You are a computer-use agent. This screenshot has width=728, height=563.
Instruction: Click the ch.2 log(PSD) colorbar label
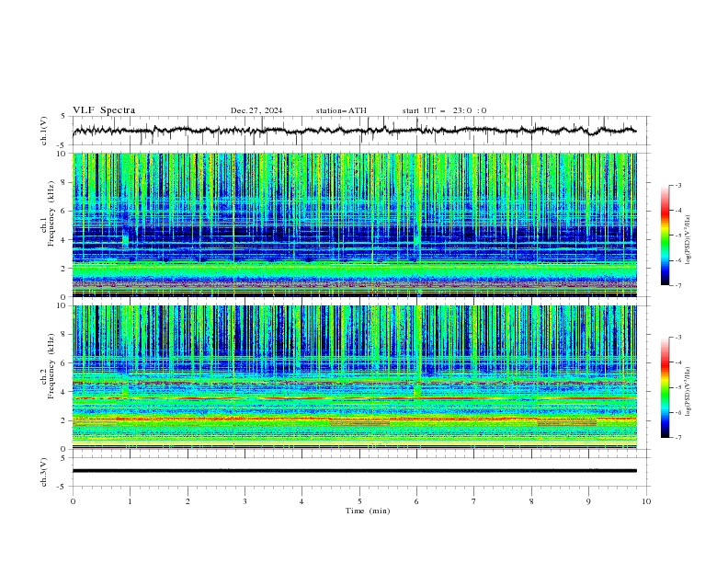coord(688,392)
